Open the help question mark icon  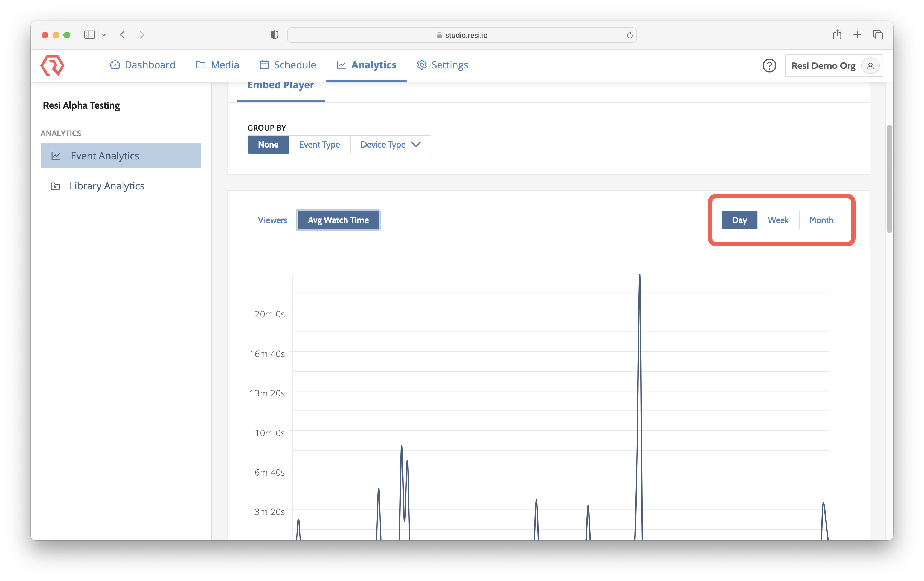(x=769, y=66)
